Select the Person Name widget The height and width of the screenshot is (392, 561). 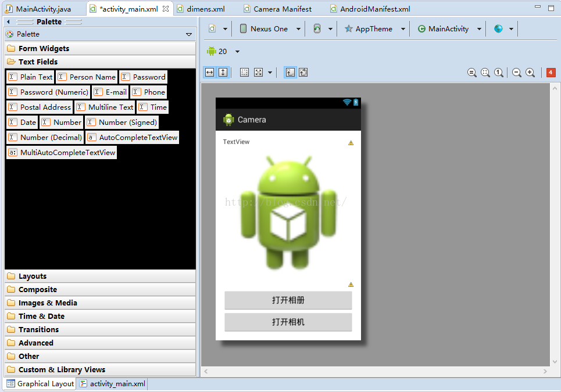87,77
